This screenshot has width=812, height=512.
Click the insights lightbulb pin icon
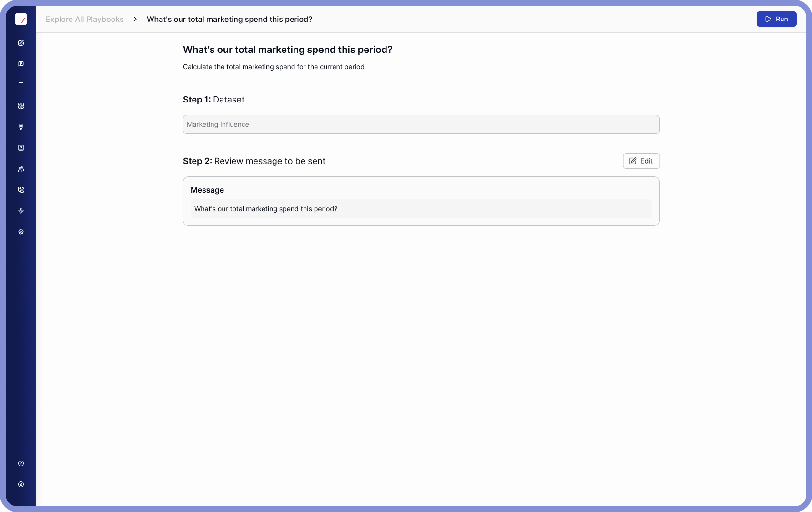click(21, 126)
